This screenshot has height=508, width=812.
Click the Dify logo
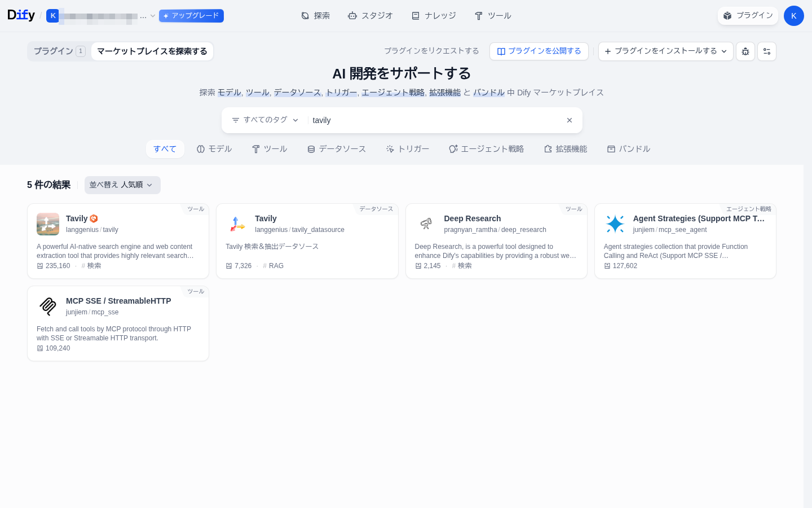pos(21,15)
